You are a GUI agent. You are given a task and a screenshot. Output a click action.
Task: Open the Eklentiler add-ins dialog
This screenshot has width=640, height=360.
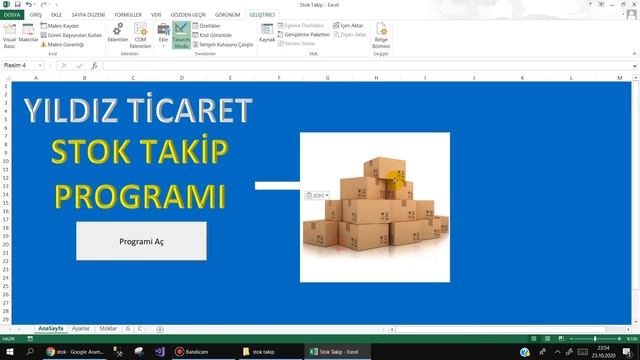(118, 33)
